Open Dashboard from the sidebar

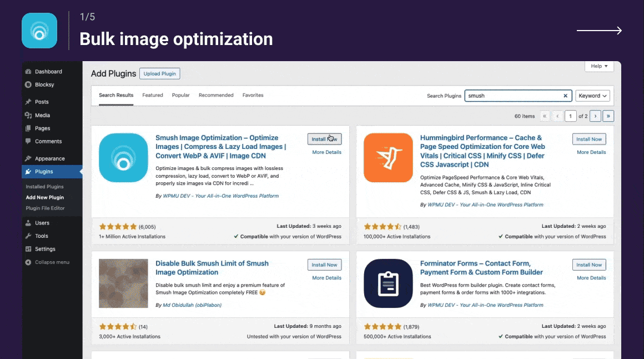pyautogui.click(x=48, y=72)
